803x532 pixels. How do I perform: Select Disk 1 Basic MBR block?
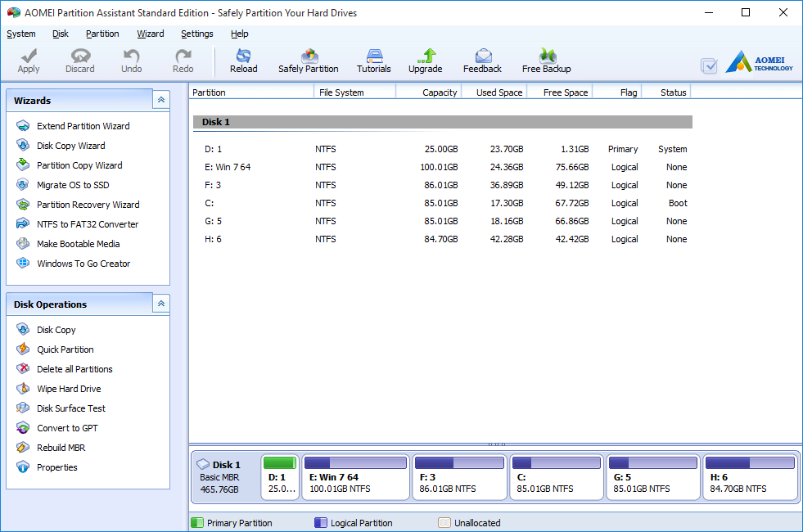click(x=225, y=476)
